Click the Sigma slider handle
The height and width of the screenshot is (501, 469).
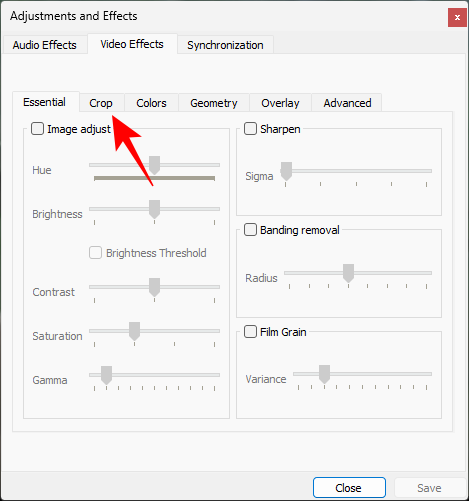coord(286,171)
